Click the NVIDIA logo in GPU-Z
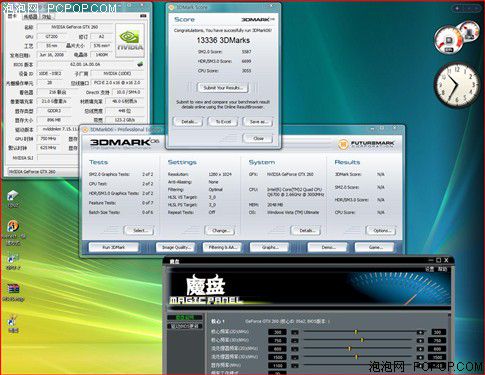 click(x=130, y=41)
